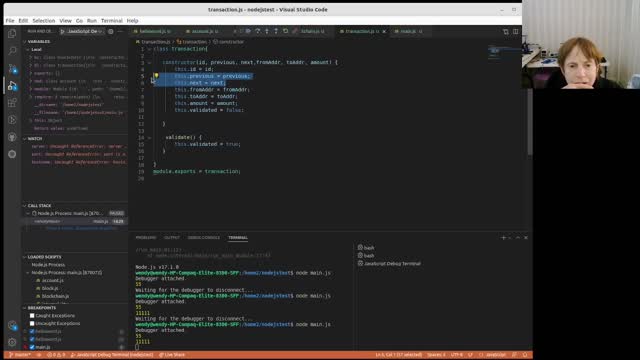This screenshot has width=640, height=360.
Task: Open block.js in Loaded Scripts
Action: tap(50, 288)
